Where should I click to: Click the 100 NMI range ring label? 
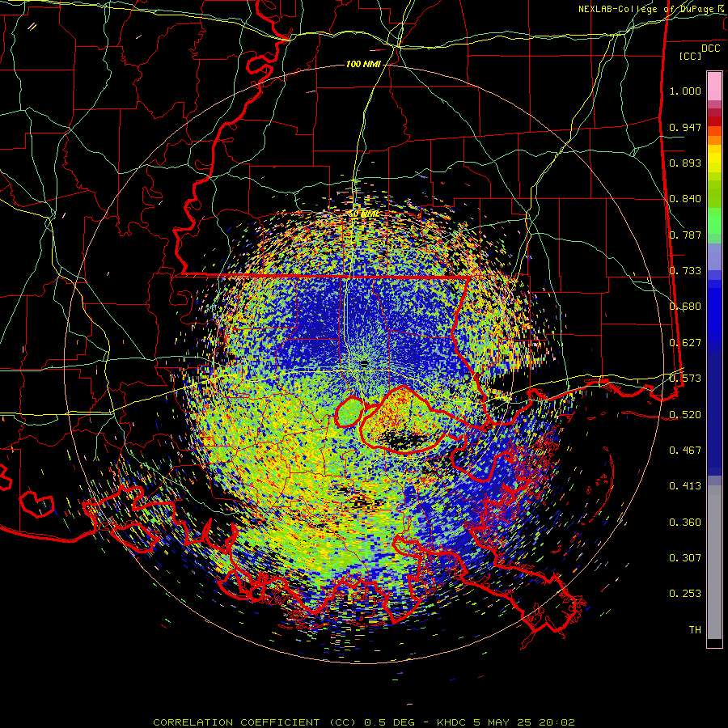point(363,64)
